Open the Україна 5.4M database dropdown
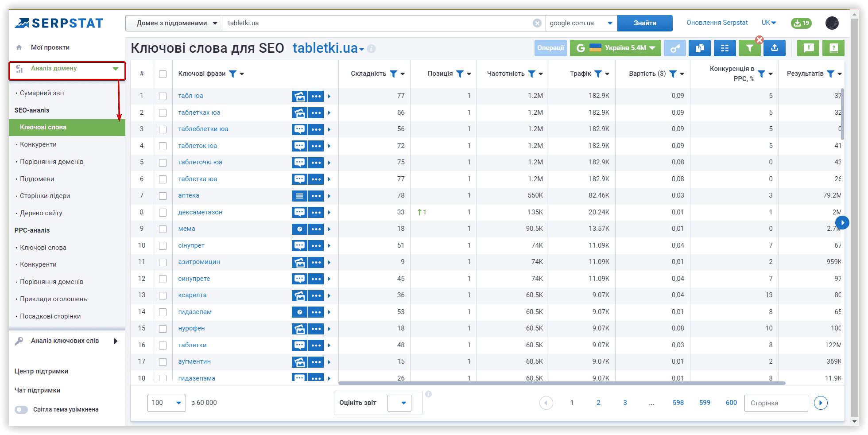868x435 pixels. point(616,48)
